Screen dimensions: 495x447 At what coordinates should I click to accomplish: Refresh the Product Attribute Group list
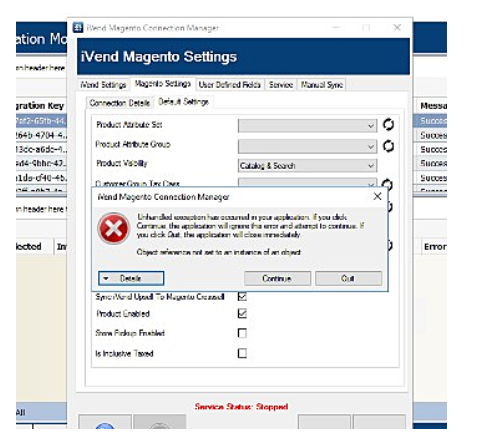tap(388, 146)
